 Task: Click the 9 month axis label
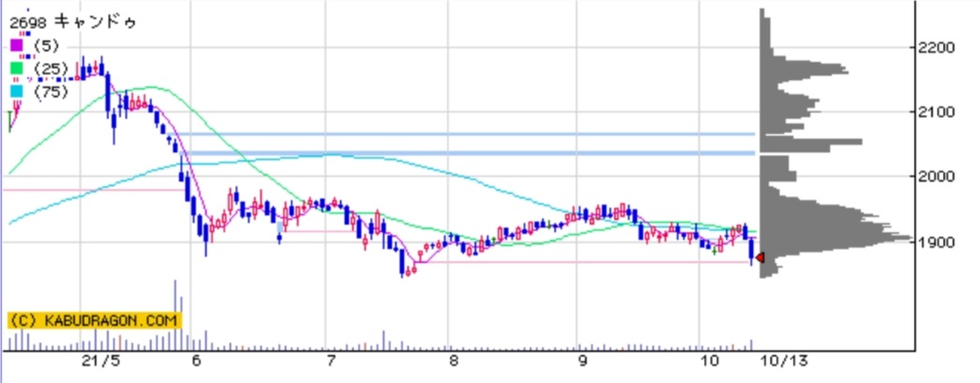point(582,361)
